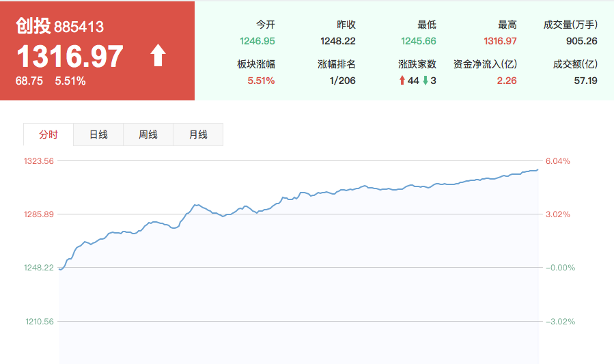Click the 涨跌家数 label
The width and height of the screenshot is (614, 364).
[x=417, y=64]
